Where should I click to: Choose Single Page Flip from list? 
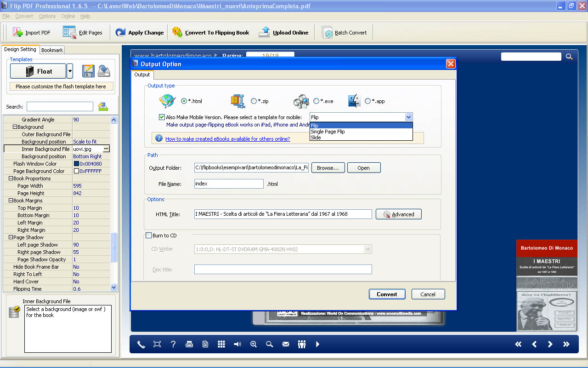(361, 132)
